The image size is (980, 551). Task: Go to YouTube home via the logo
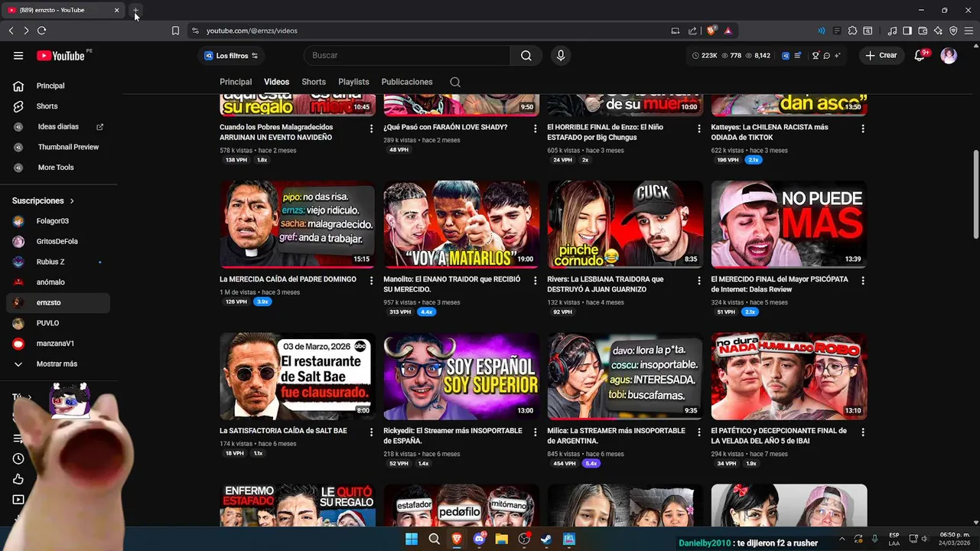(60, 55)
